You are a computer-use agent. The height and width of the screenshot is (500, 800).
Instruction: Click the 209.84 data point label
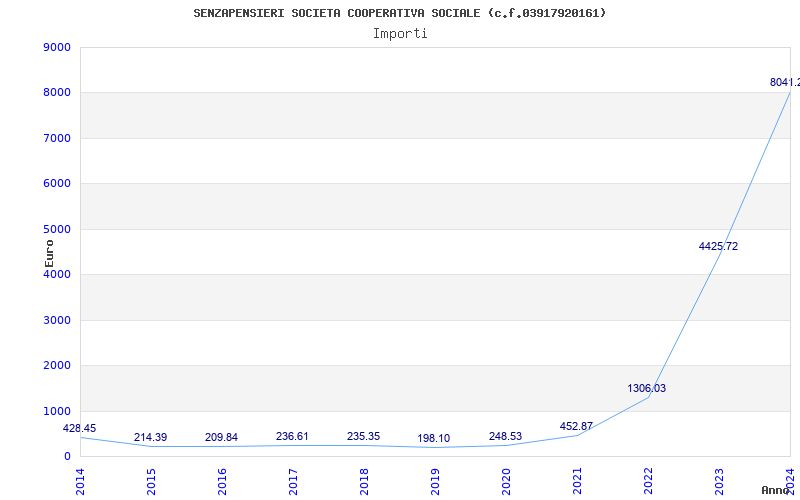click(221, 437)
